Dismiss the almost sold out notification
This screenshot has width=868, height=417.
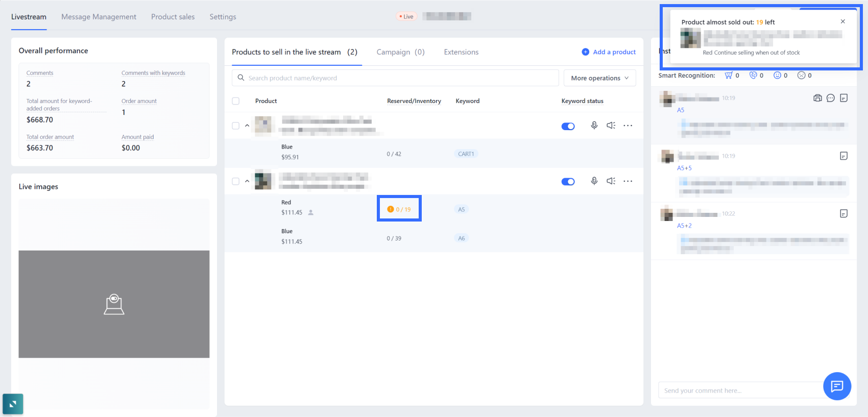point(842,21)
